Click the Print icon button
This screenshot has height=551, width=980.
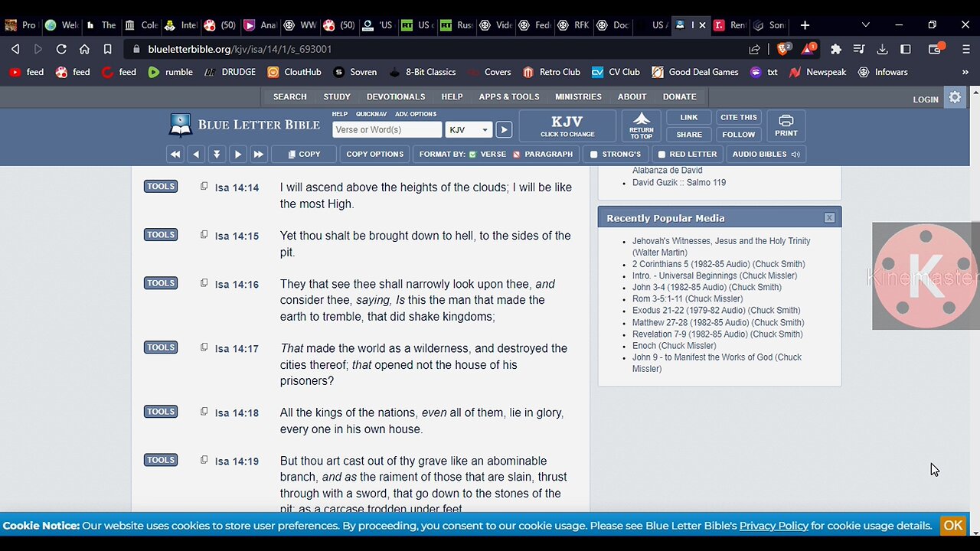tap(786, 126)
